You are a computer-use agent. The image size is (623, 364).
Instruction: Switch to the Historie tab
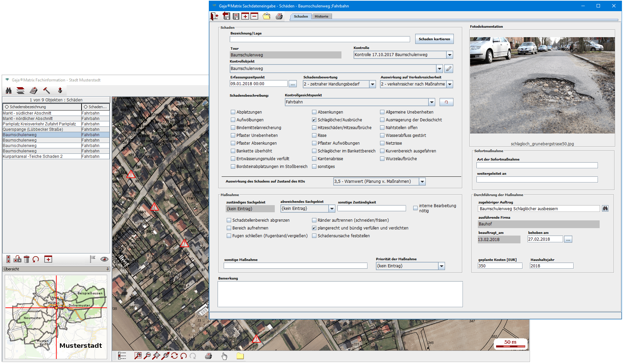click(321, 17)
